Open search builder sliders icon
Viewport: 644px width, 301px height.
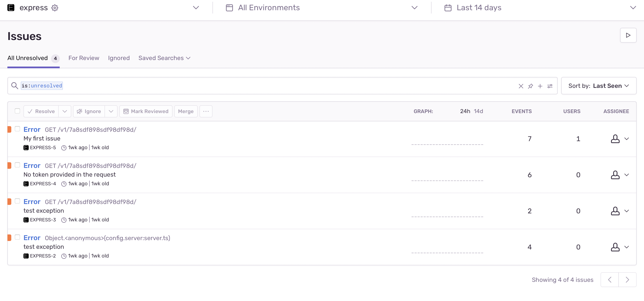coord(550,86)
